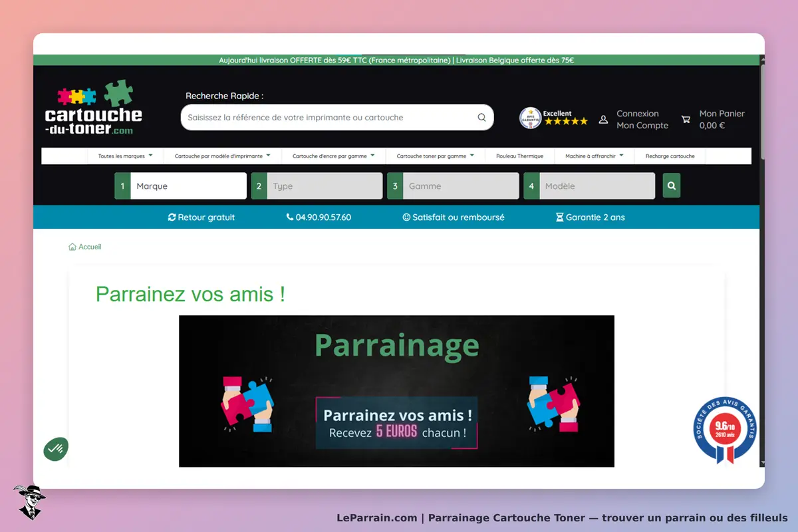798x532 pixels.
Task: Open Mon Panier
Action: [x=722, y=114]
